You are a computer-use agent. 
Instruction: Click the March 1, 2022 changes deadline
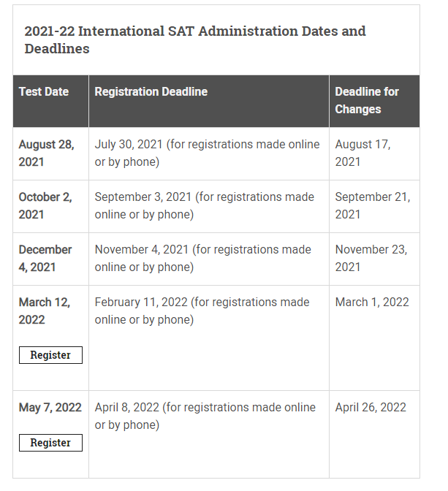pos(372,302)
